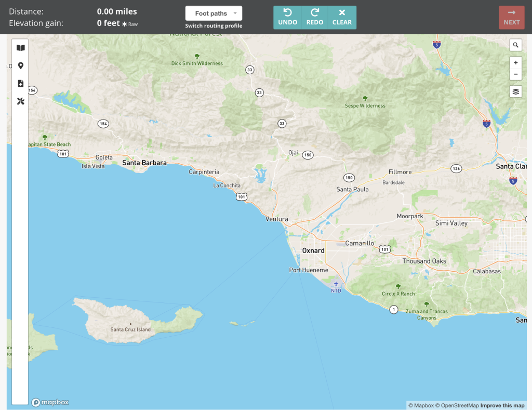Click the Mapbox logo
Viewport: 532px width, 410px height.
[50, 402]
